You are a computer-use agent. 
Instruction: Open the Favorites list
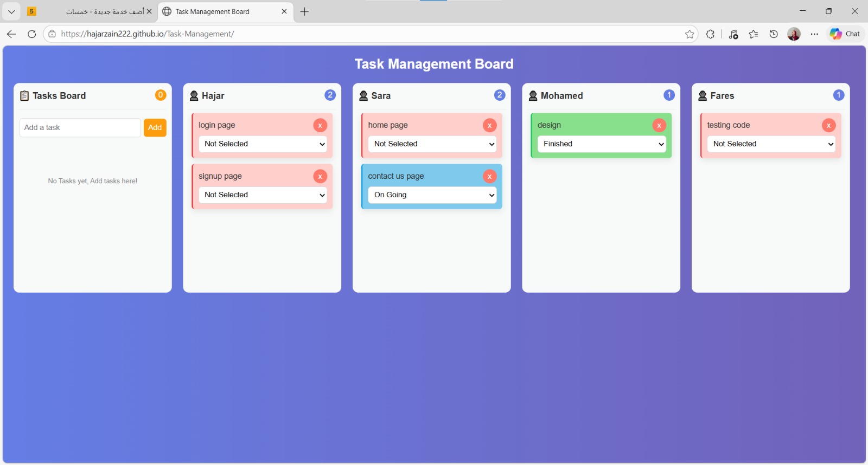pos(754,34)
